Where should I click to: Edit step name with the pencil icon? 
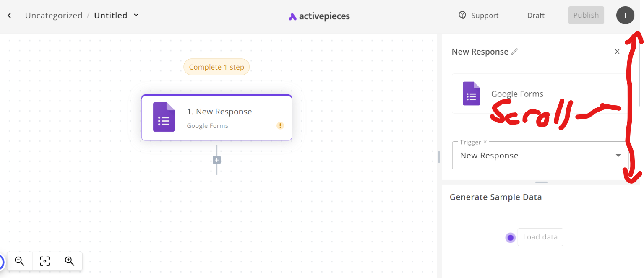point(515,52)
